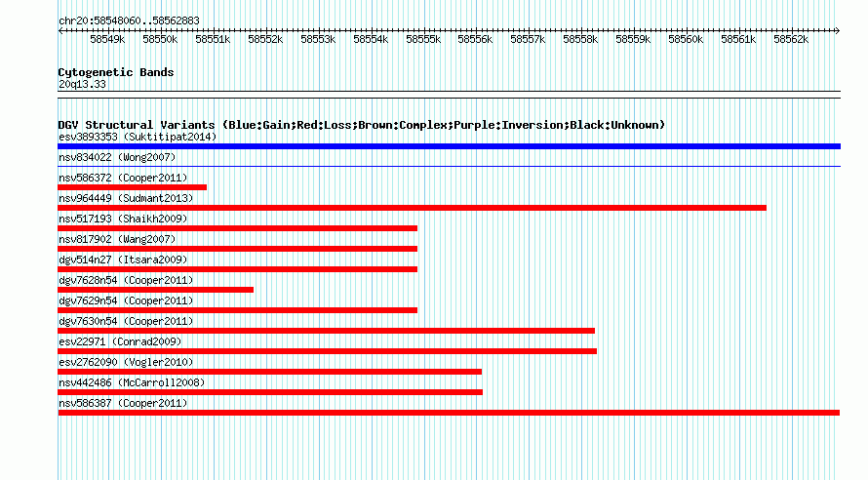Click the chr20:58548060..58562883 coordinate text
Screen dimensions: 868x480
coord(129,20)
